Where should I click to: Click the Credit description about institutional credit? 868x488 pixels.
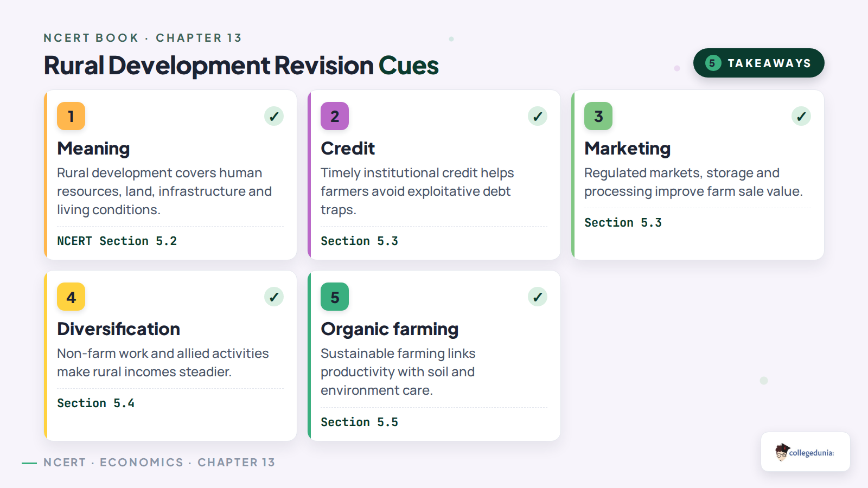(417, 191)
